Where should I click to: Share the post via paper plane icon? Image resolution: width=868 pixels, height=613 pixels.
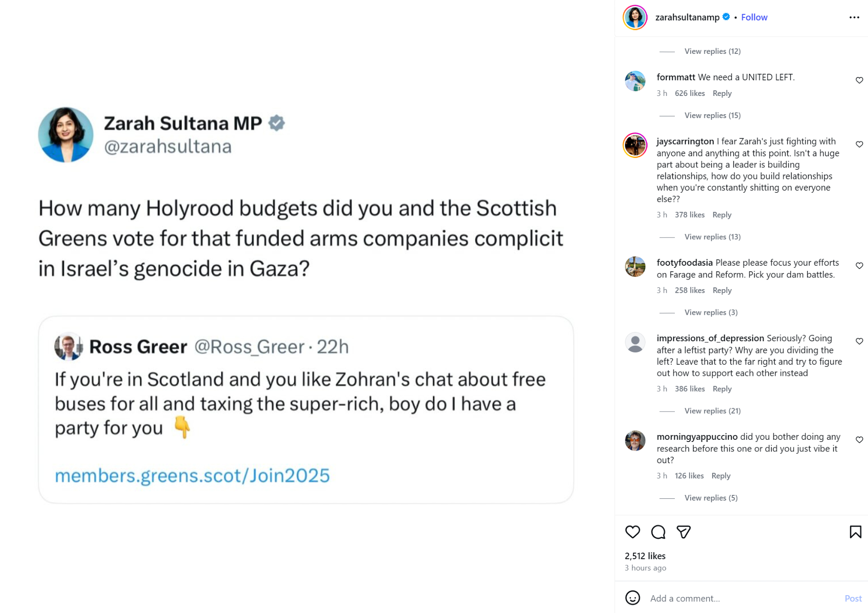point(684,532)
